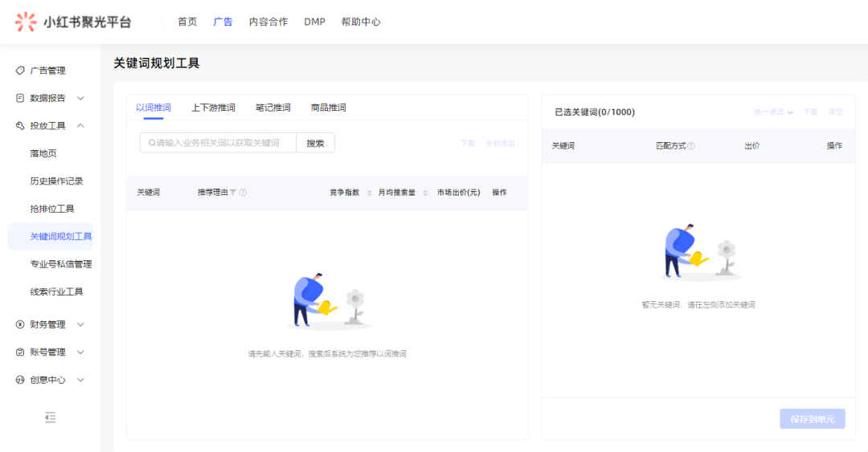Click the 搜索 button
Screen dimensions: 868x452
[x=316, y=143]
